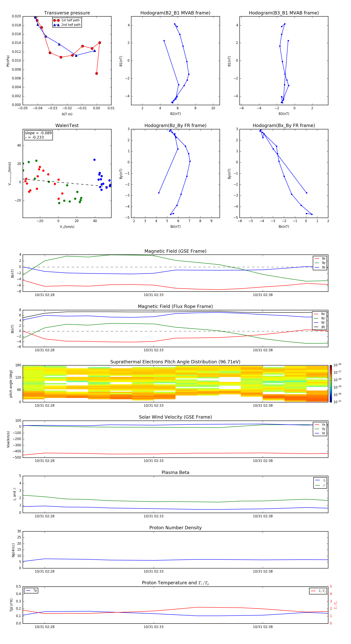
Task: Click the Vx legend entry
Action: pos(320,424)
